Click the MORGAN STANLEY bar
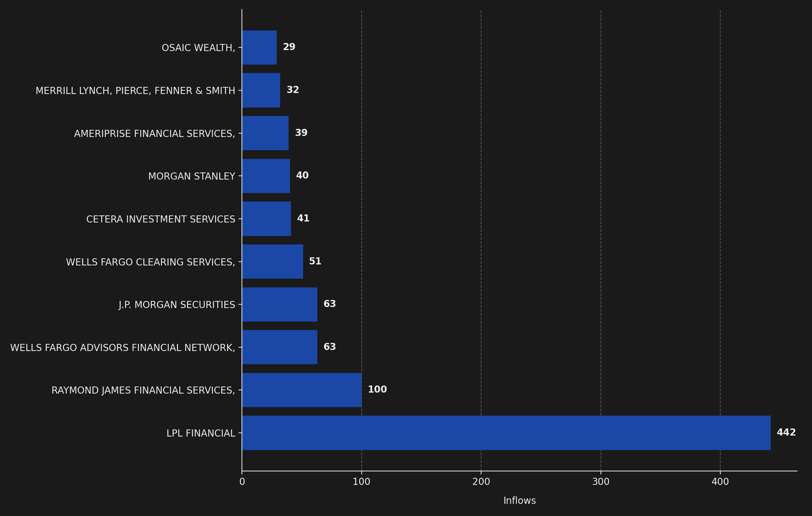812x516 pixels. click(266, 176)
